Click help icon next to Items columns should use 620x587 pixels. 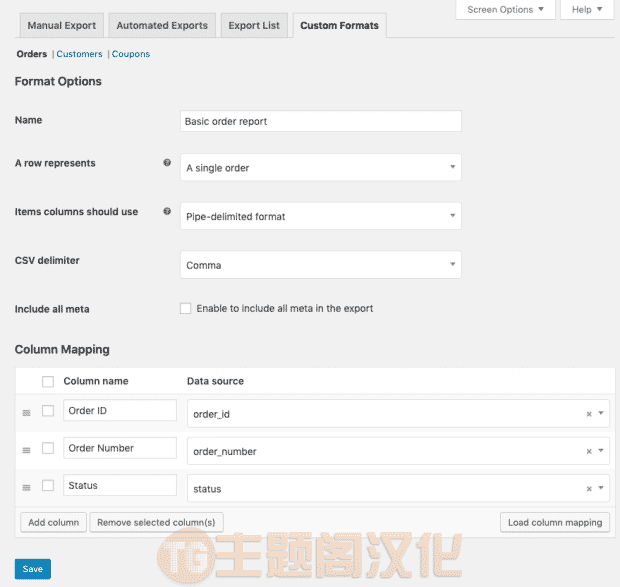(x=167, y=211)
